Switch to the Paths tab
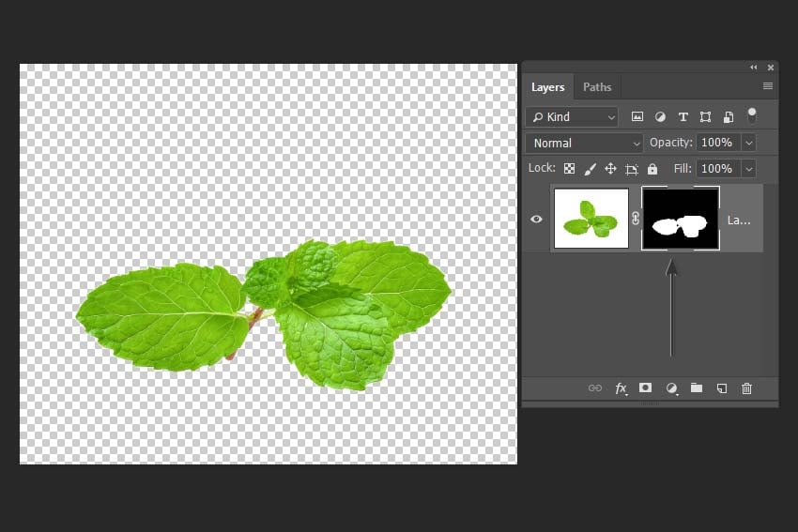This screenshot has height=532, width=798. (x=597, y=87)
